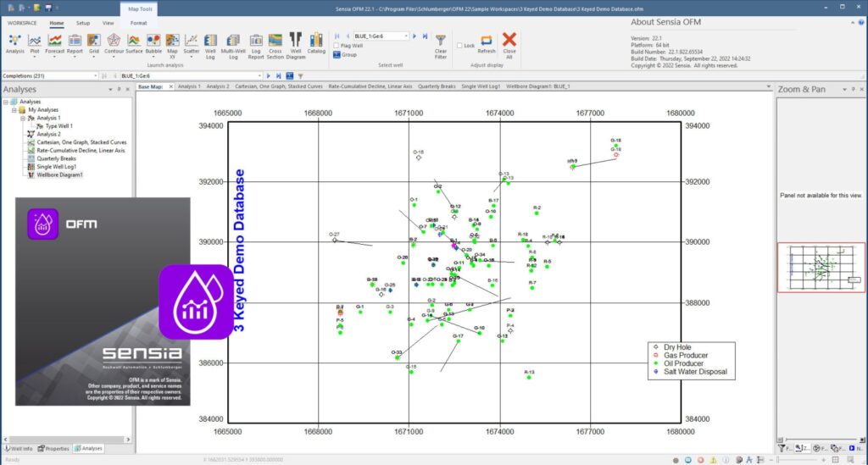This screenshot has width=868, height=465.
Task: Open the Quarterly Breaks document tab
Action: click(436, 86)
